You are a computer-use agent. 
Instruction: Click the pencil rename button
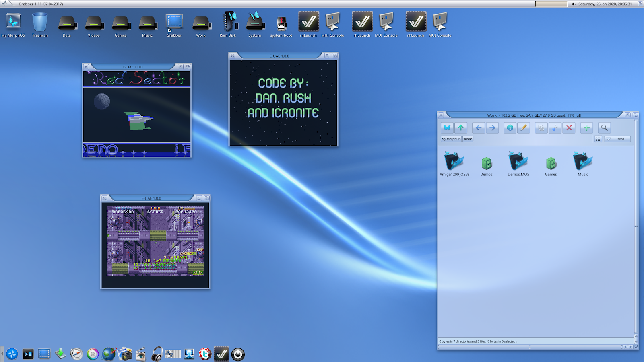(x=524, y=128)
